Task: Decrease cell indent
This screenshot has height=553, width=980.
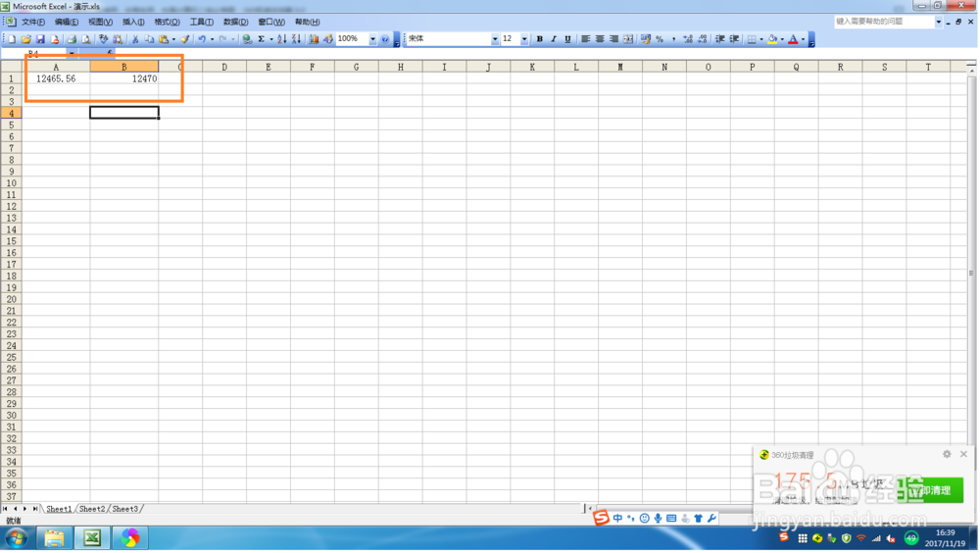Action: pos(720,39)
